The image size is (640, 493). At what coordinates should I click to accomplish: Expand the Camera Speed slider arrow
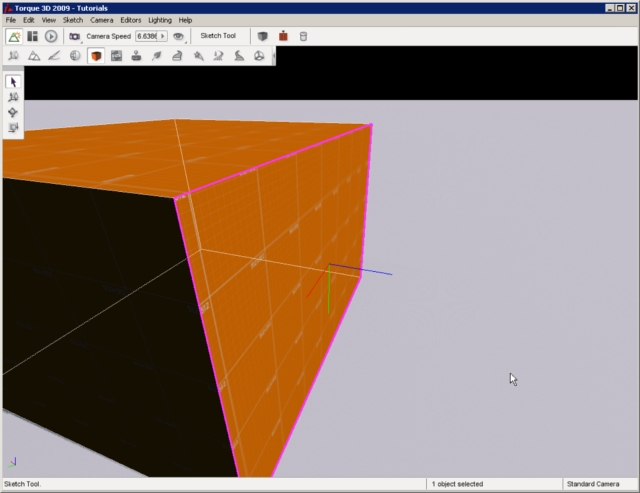(x=163, y=36)
